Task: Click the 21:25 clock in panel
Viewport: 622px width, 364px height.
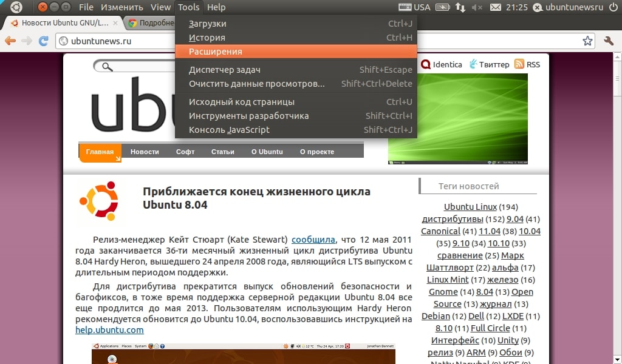Action: click(517, 7)
